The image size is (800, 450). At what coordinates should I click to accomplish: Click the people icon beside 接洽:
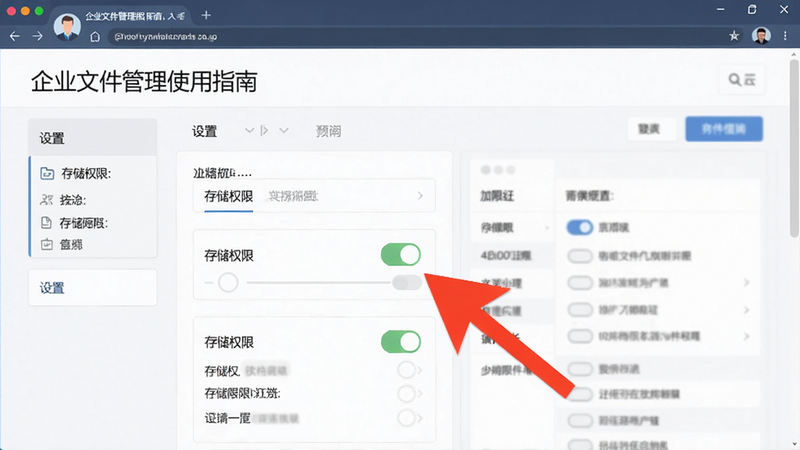click(46, 199)
